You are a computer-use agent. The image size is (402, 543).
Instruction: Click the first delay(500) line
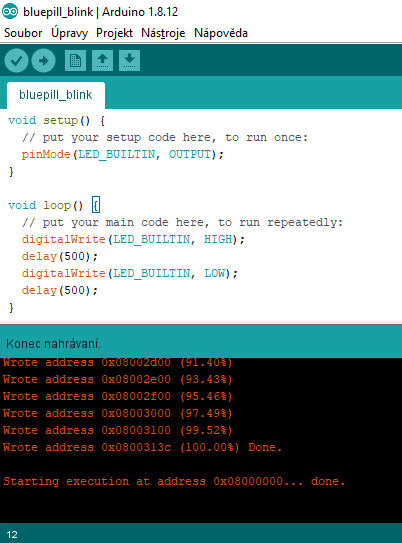pyautogui.click(x=60, y=256)
